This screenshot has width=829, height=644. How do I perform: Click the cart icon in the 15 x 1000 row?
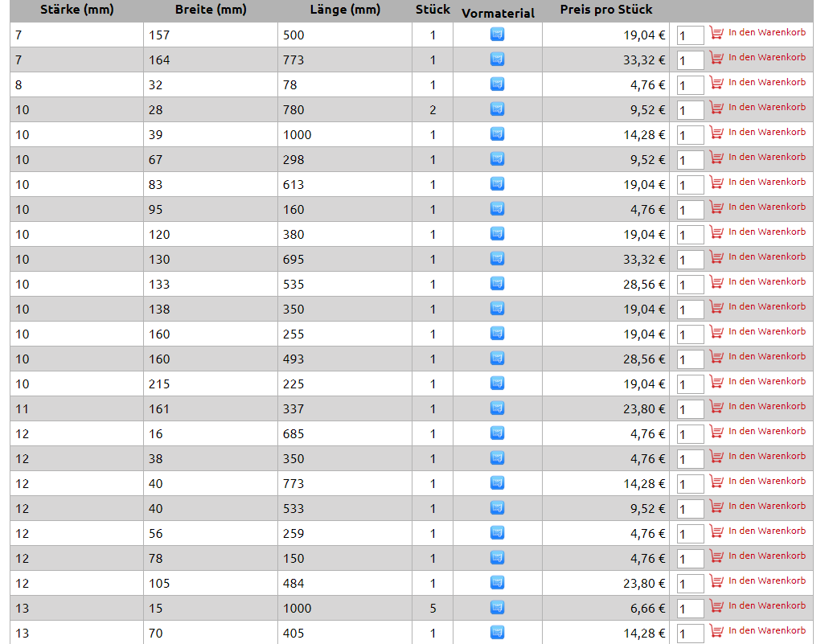[716, 606]
